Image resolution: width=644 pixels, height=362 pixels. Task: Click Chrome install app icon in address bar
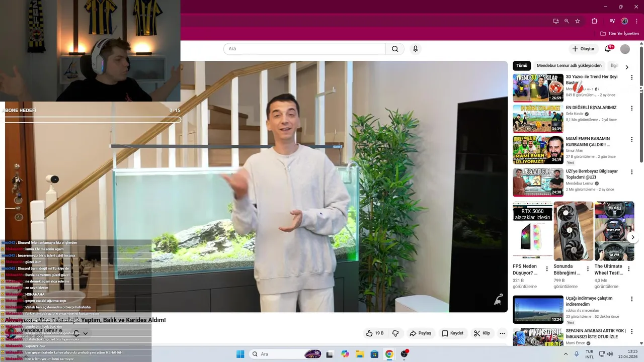(x=556, y=21)
